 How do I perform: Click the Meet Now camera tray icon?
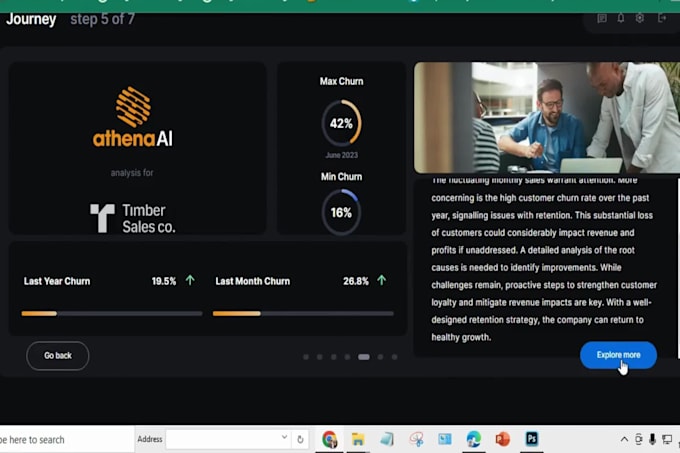coord(638,439)
